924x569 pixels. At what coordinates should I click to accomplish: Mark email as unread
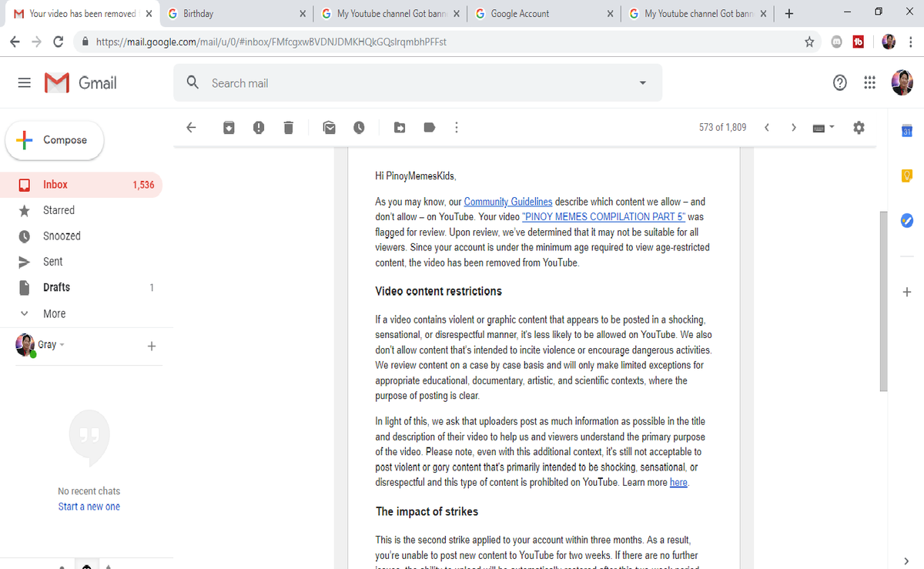(x=330, y=128)
